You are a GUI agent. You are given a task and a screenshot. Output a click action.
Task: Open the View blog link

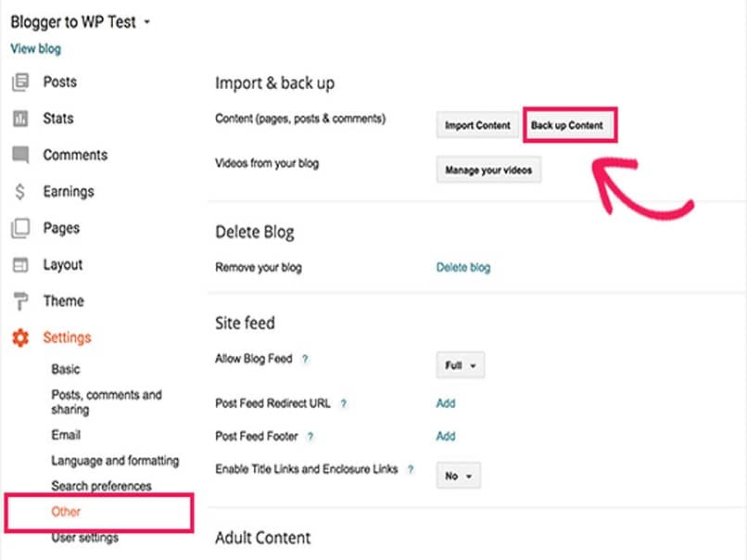coord(36,49)
